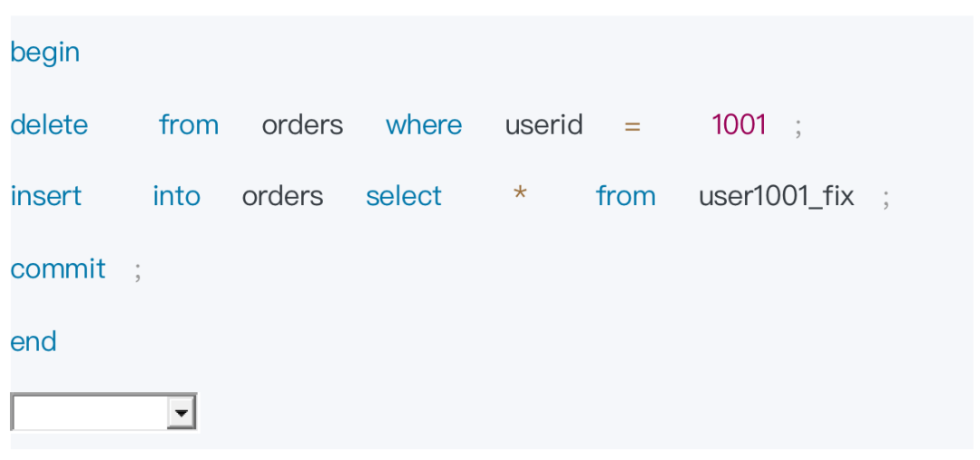980x460 pixels.
Task: Click the asterisk wildcard symbol
Action: (x=520, y=194)
